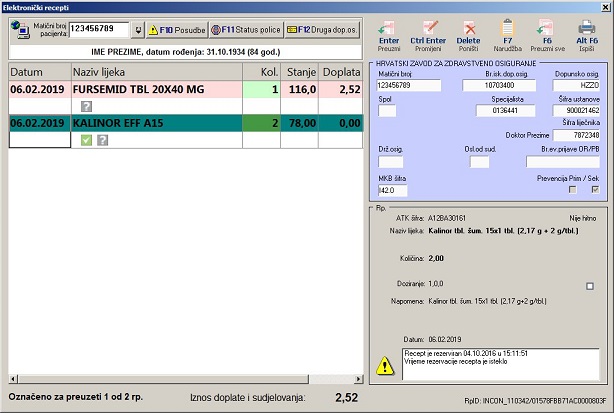Click the reservation message text box
614x413 pixels.
[x=501, y=364]
